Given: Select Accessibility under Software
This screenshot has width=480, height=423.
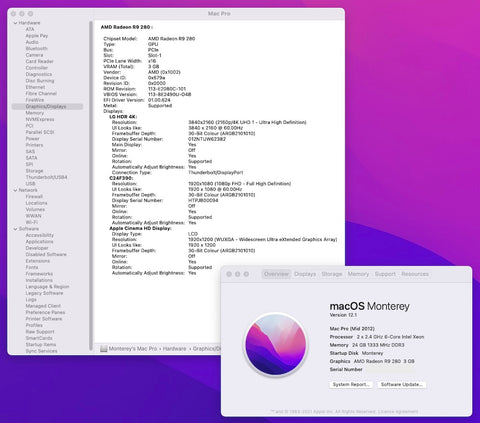Looking at the screenshot, I should [x=39, y=235].
